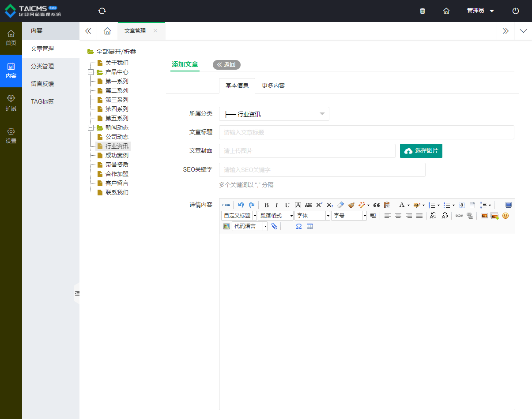Click the emoticon smiley icon
The image size is (532, 419).
[506, 216]
